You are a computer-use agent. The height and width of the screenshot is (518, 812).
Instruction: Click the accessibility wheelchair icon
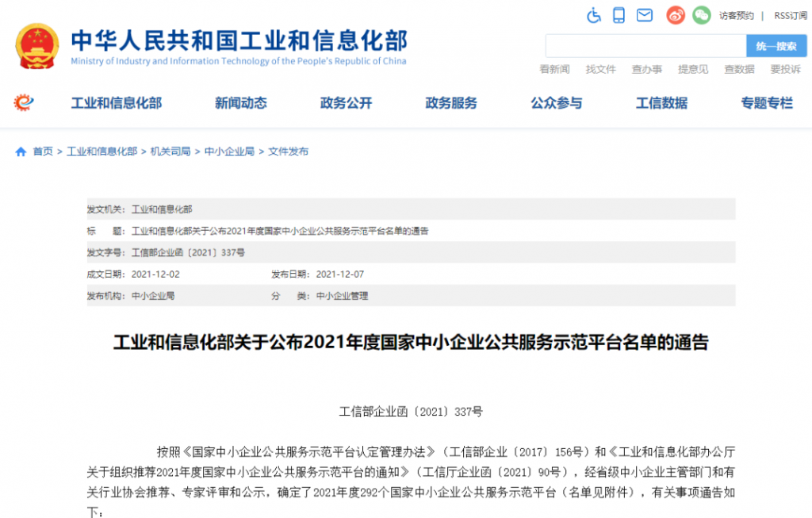click(x=594, y=15)
